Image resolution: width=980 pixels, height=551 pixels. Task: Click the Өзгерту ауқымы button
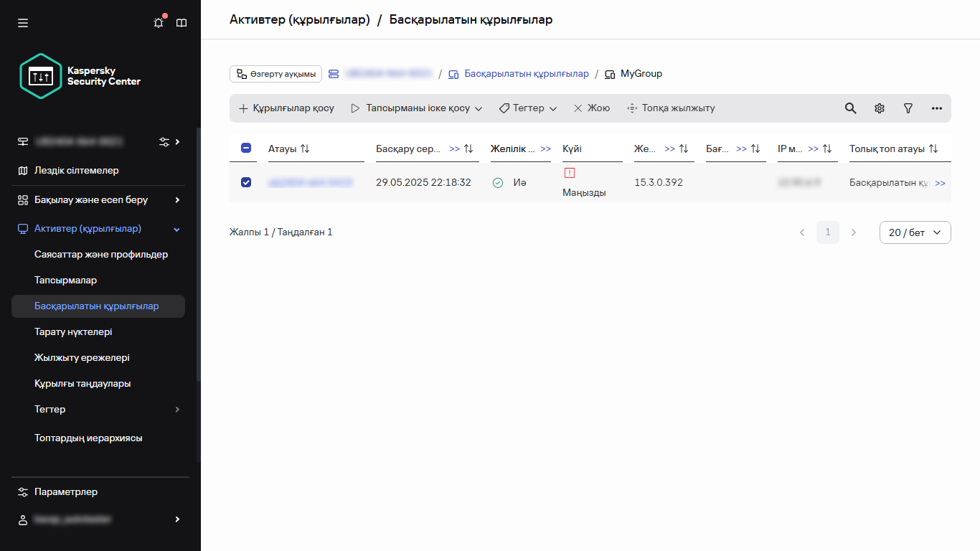(x=275, y=73)
